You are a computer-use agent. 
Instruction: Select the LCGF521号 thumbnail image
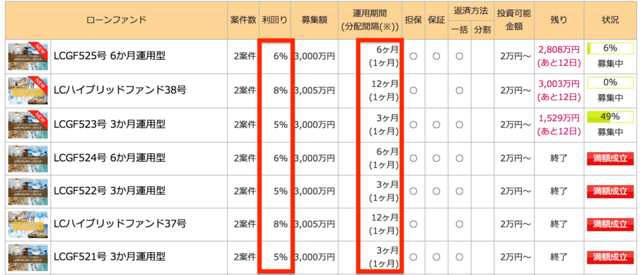[27, 257]
